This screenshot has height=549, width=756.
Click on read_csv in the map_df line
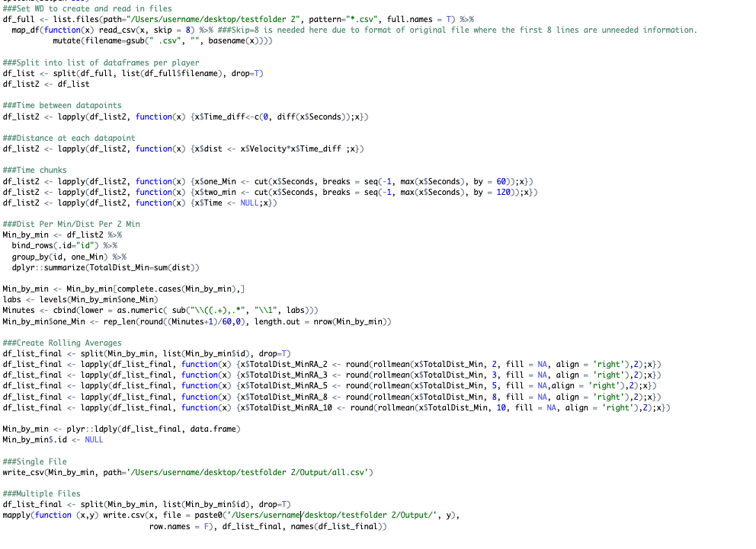pyautogui.click(x=109, y=30)
